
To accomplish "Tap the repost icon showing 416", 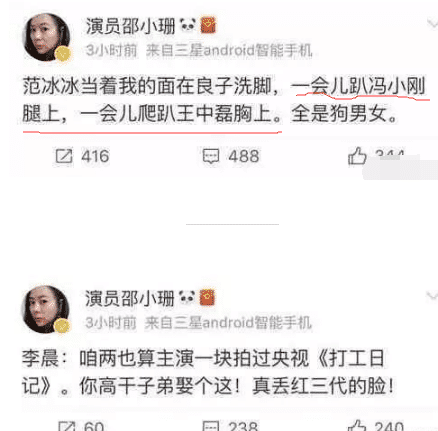I will (x=64, y=156).
